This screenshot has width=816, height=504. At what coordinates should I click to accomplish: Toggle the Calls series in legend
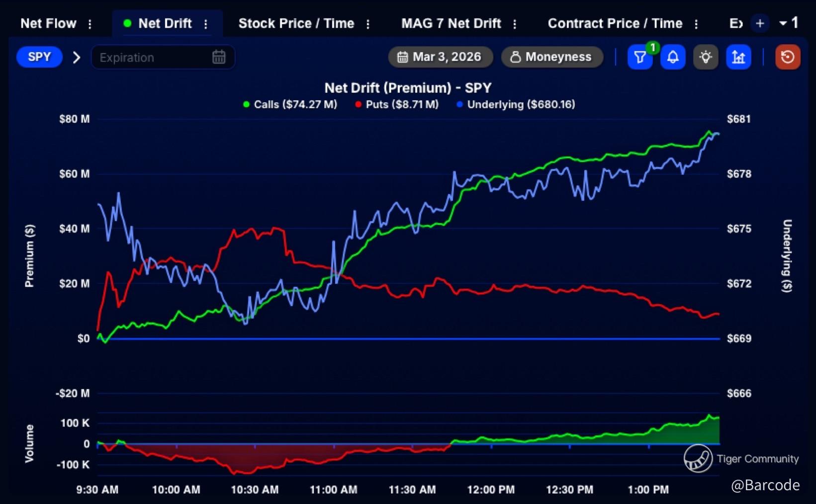tap(290, 104)
